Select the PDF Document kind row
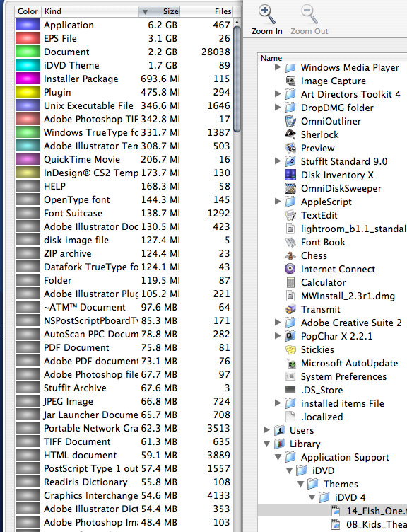The width and height of the screenshot is (407, 532). coord(124,347)
